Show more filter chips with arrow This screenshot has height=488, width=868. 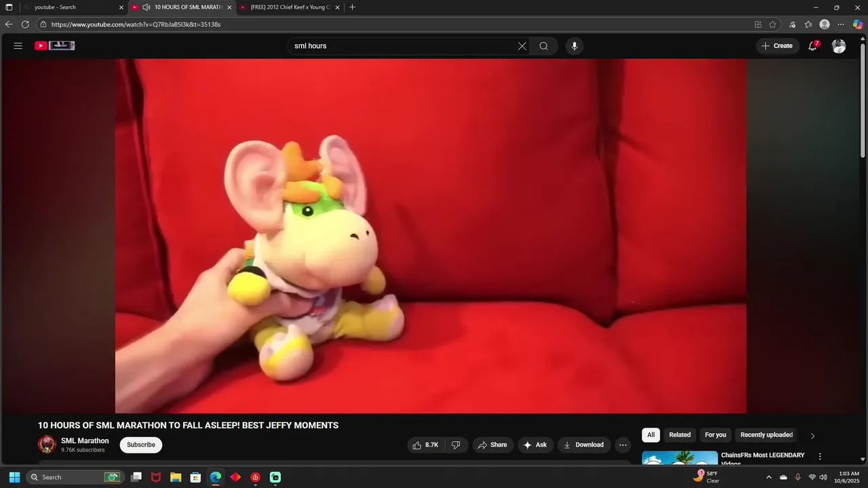tap(812, 436)
